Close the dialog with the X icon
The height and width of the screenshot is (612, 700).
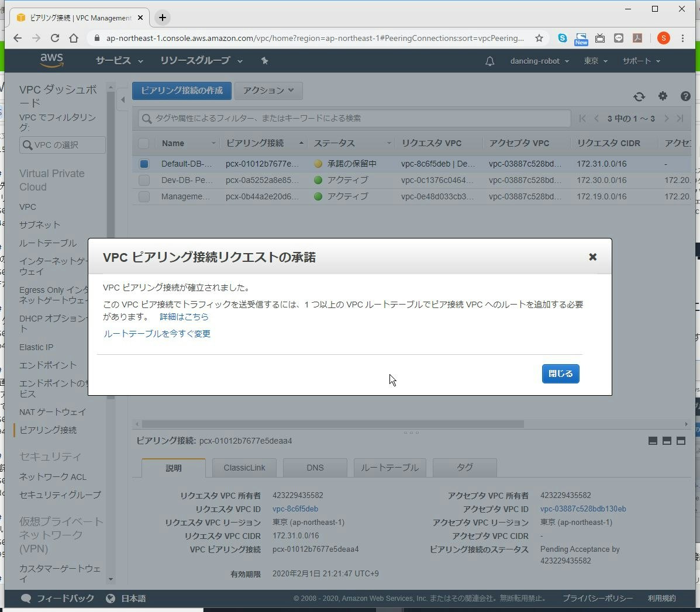pos(592,257)
